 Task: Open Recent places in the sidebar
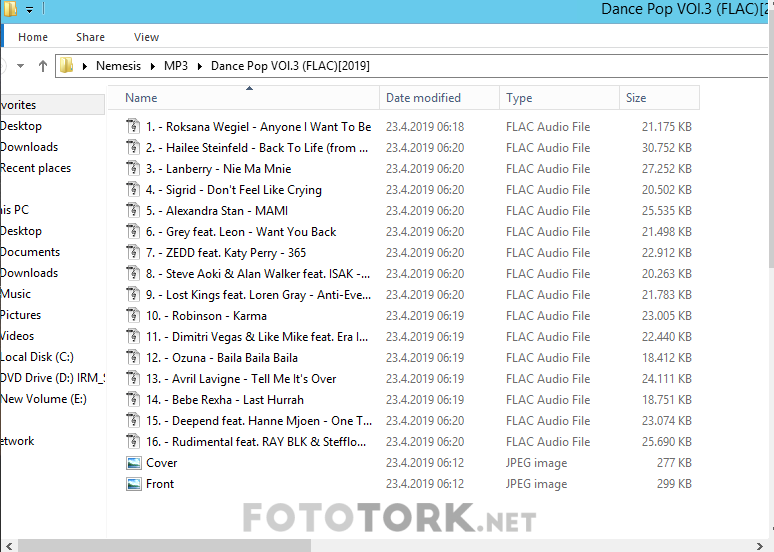coord(36,168)
